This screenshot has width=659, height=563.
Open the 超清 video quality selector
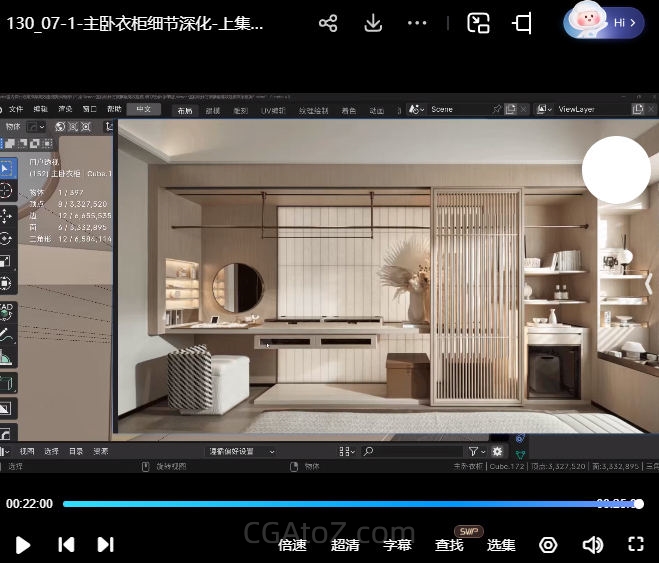click(345, 545)
